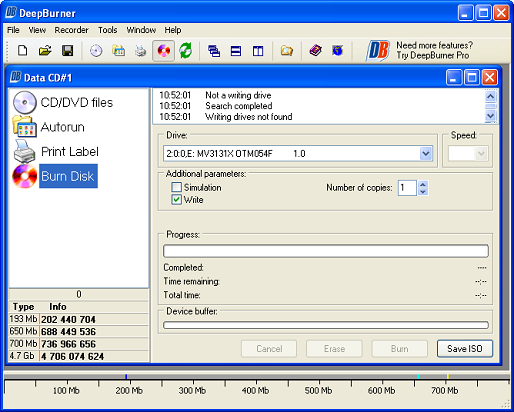The image size is (514, 412).
Task: Open a project with the folder icon
Action: (45, 51)
